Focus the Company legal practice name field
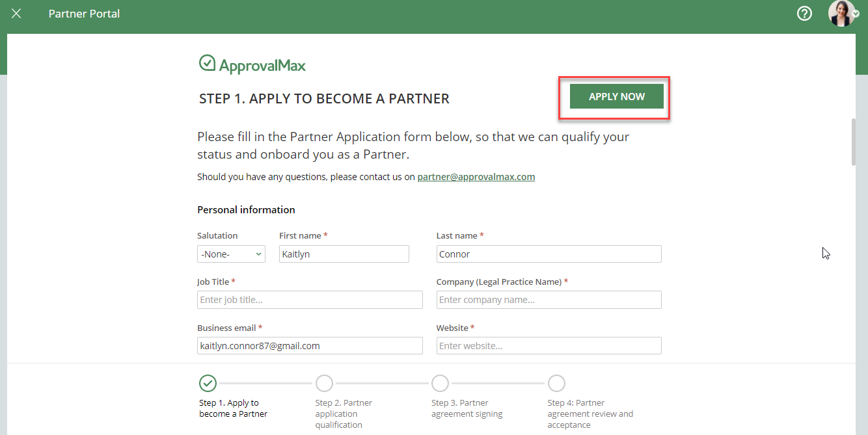The height and width of the screenshot is (435, 868). tap(549, 300)
